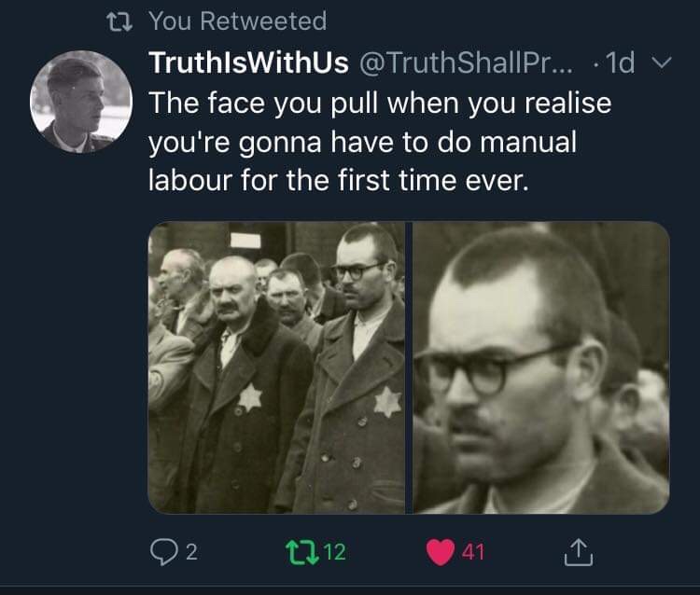Open the TruthIsWithUs profile avatar
Image resolution: width=700 pixels, height=595 pixels.
point(81,103)
